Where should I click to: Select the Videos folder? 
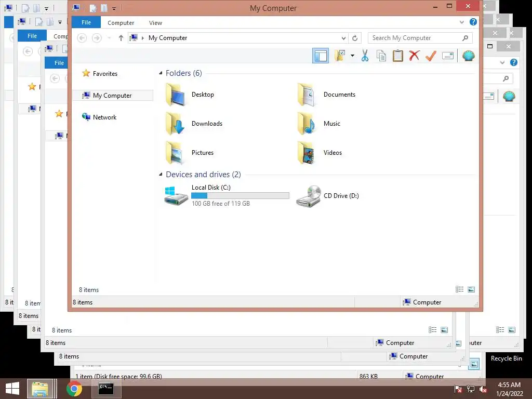click(320, 153)
